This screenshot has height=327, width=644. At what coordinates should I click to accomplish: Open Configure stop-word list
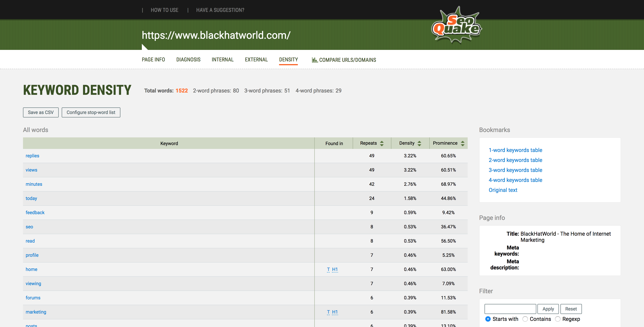point(91,112)
